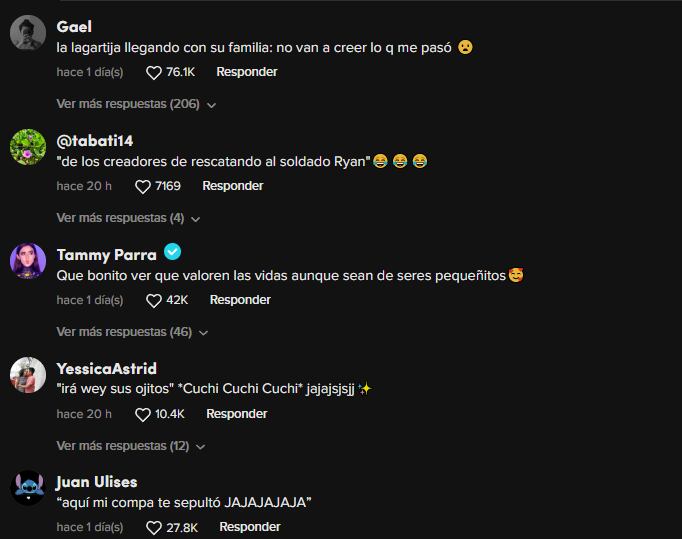The height and width of the screenshot is (539, 682).
Task: Open YessicaAstrid's username link
Action: 107,368
